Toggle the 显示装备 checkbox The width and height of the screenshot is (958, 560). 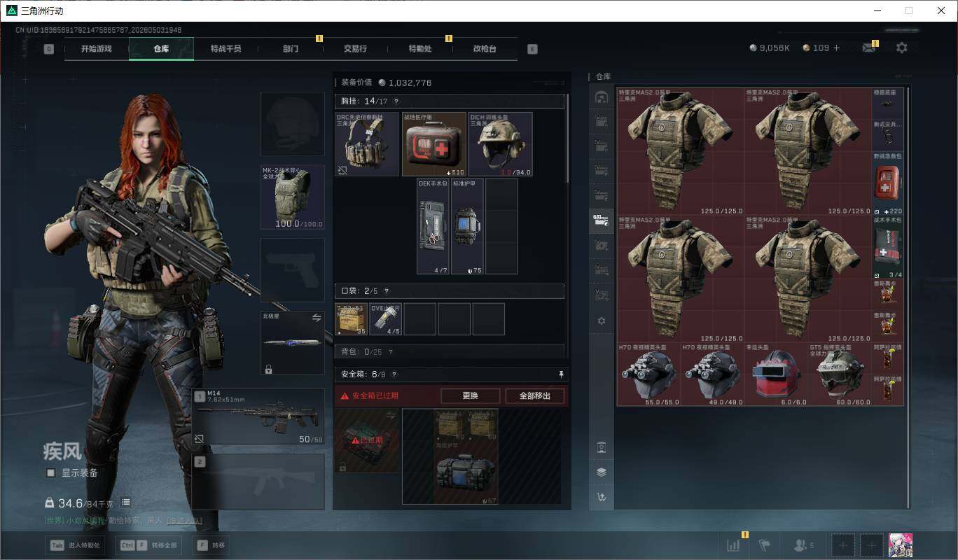coord(50,472)
